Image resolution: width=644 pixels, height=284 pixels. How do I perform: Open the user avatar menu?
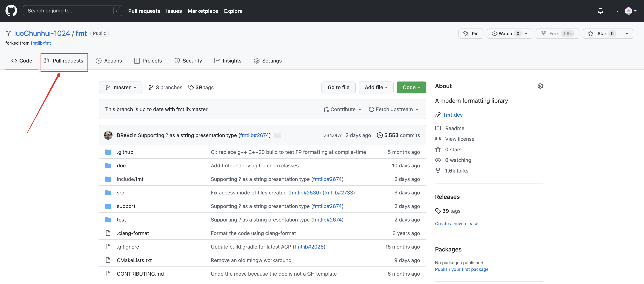[630, 11]
